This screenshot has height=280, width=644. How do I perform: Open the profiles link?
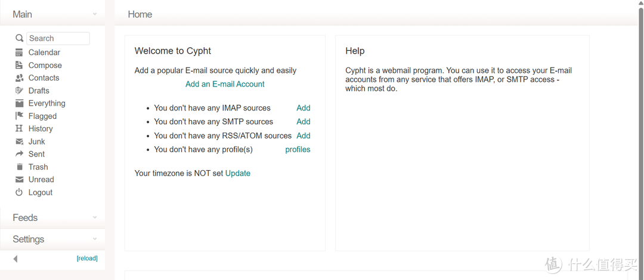(x=298, y=150)
